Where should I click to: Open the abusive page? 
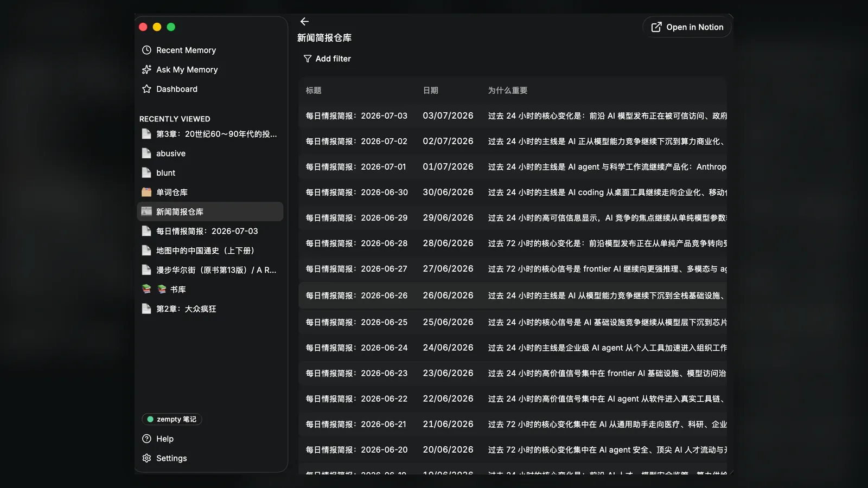(210, 153)
